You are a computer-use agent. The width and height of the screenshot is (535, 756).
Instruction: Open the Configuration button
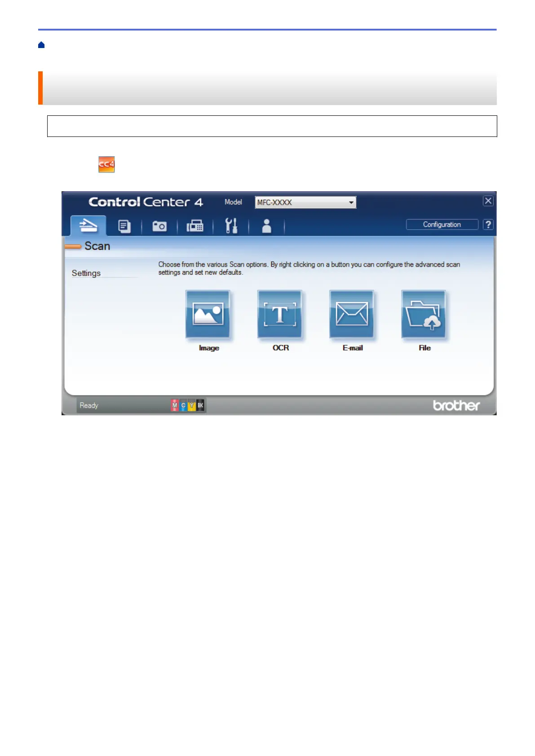tap(442, 224)
